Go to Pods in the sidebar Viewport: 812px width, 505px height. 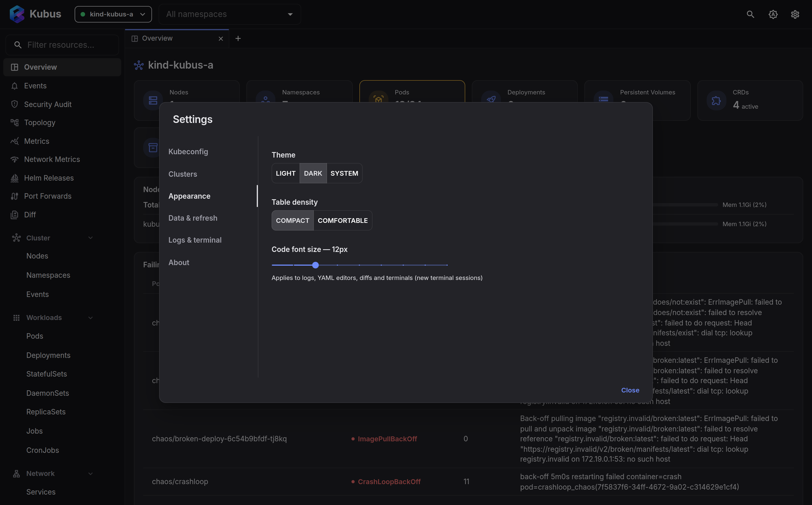pos(35,336)
